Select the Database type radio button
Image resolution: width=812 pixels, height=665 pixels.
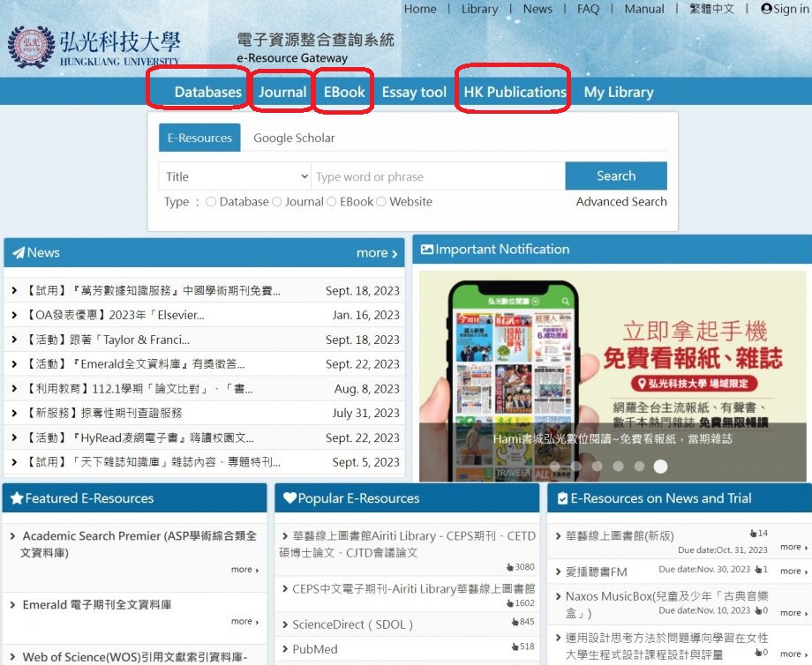pos(211,202)
